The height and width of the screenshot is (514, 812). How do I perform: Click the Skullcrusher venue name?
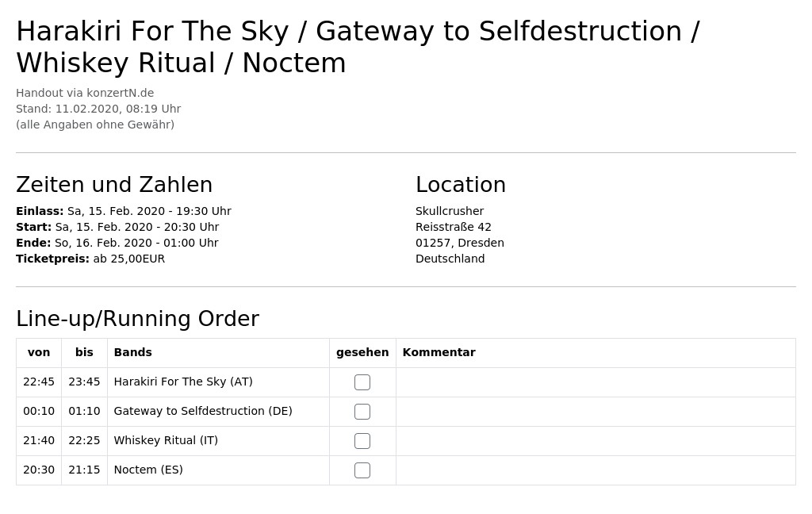click(450, 211)
